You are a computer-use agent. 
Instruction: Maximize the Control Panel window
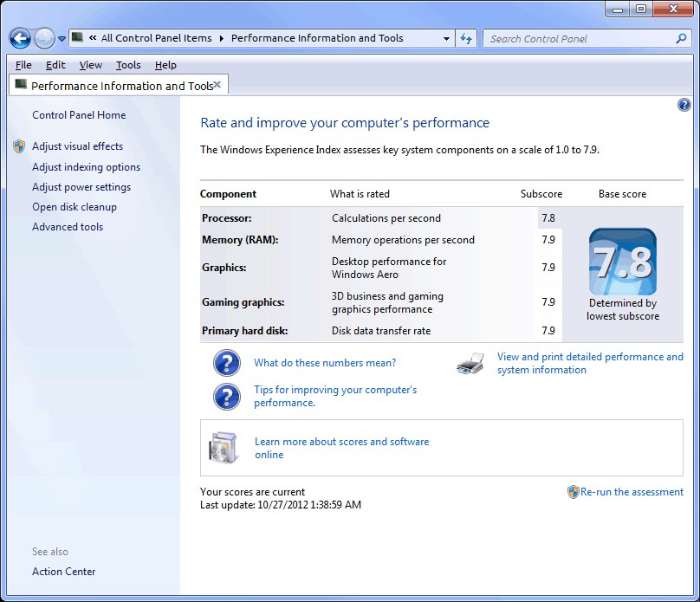(641, 10)
